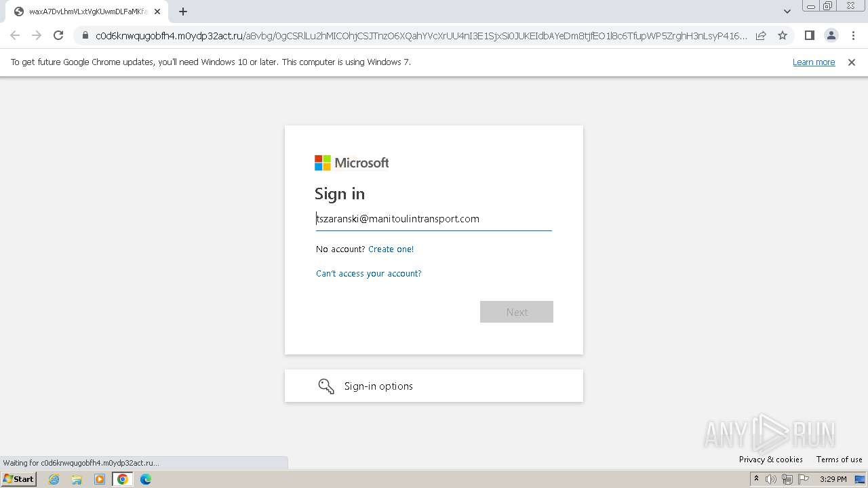Viewport: 868px width, 488px height.
Task: Expand the tab search dropdown arrow
Action: (x=787, y=12)
